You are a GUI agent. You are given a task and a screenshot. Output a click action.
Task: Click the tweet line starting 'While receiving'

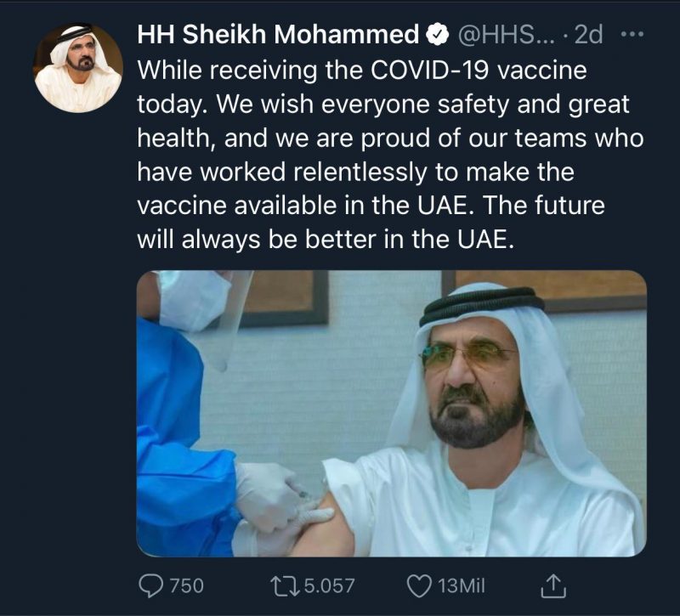pos(361,71)
